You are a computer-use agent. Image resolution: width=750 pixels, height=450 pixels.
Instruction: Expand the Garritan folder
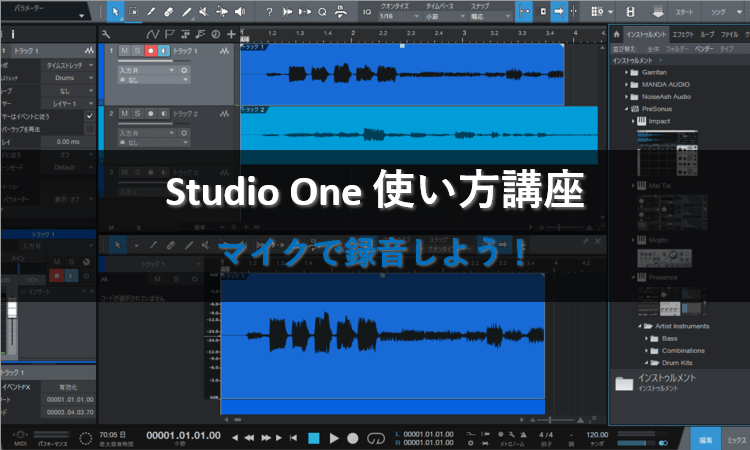point(627,73)
